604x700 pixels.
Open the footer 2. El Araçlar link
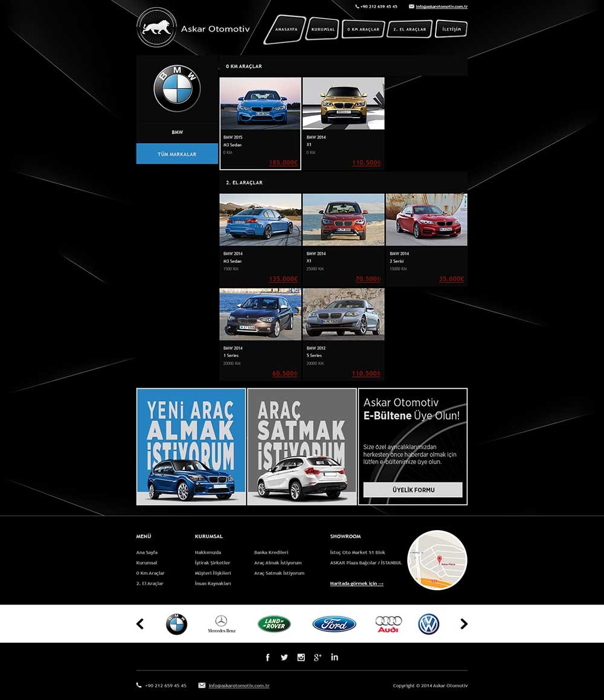coord(150,583)
